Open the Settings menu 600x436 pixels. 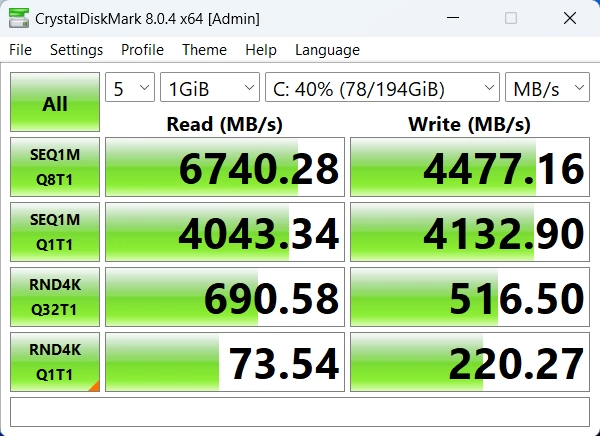pyautogui.click(x=76, y=50)
